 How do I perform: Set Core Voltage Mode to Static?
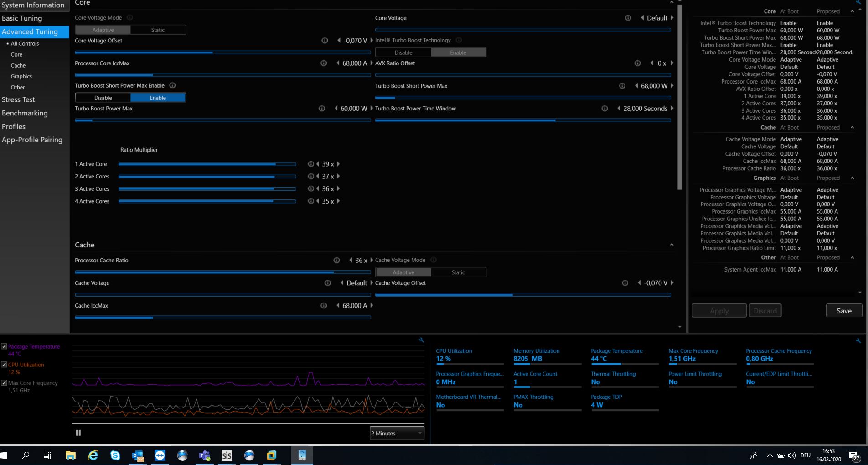click(158, 30)
